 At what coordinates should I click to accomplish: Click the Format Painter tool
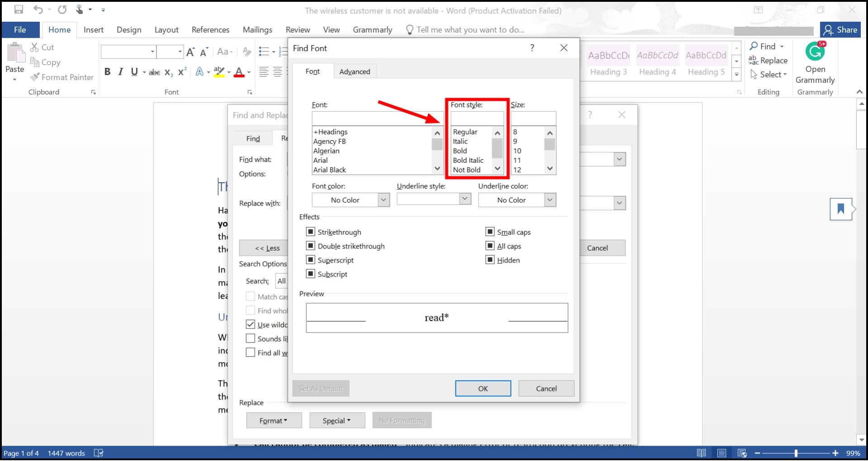pos(62,77)
